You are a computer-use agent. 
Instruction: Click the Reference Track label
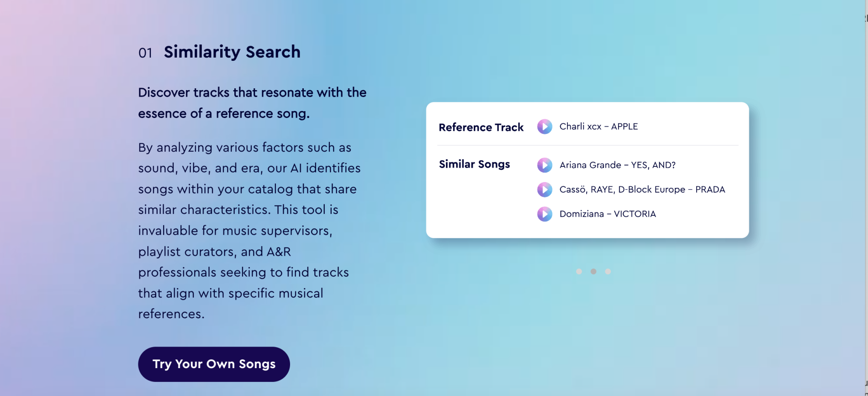481,128
